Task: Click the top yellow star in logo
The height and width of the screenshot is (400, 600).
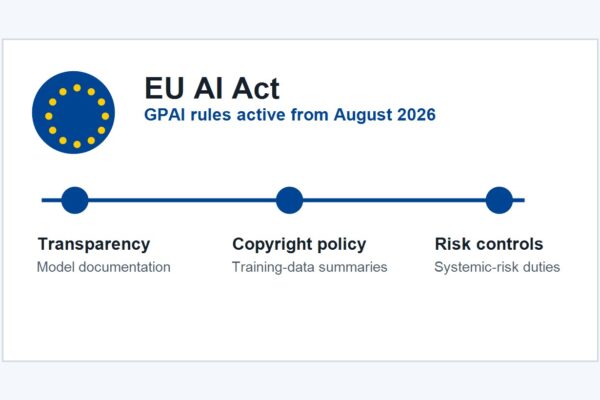Action: coord(77,88)
